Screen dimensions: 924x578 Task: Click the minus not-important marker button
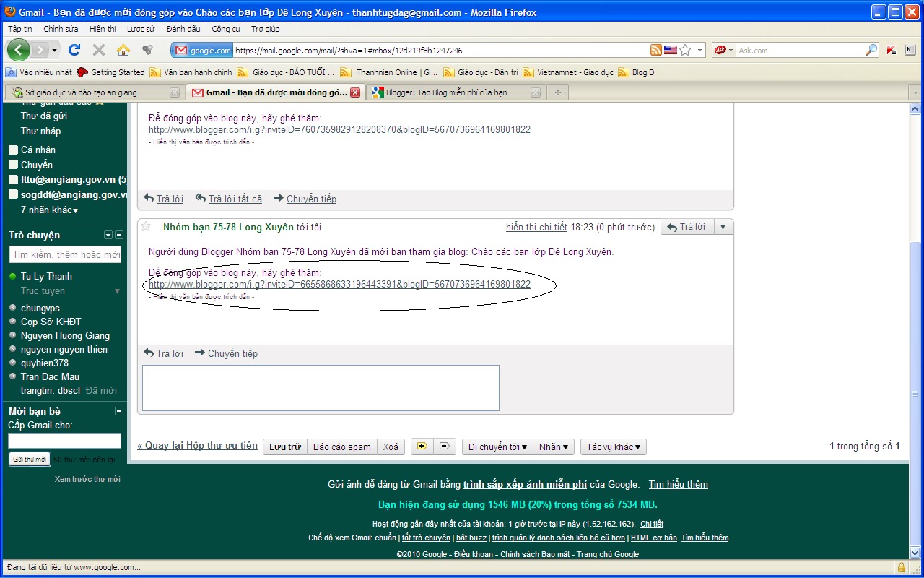click(x=444, y=447)
